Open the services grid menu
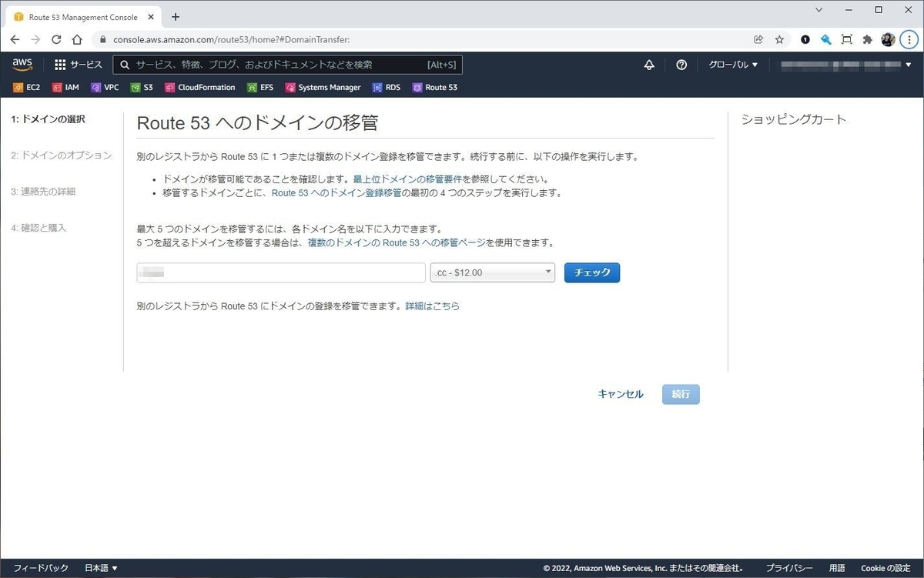The width and height of the screenshot is (924, 578). coord(59,64)
